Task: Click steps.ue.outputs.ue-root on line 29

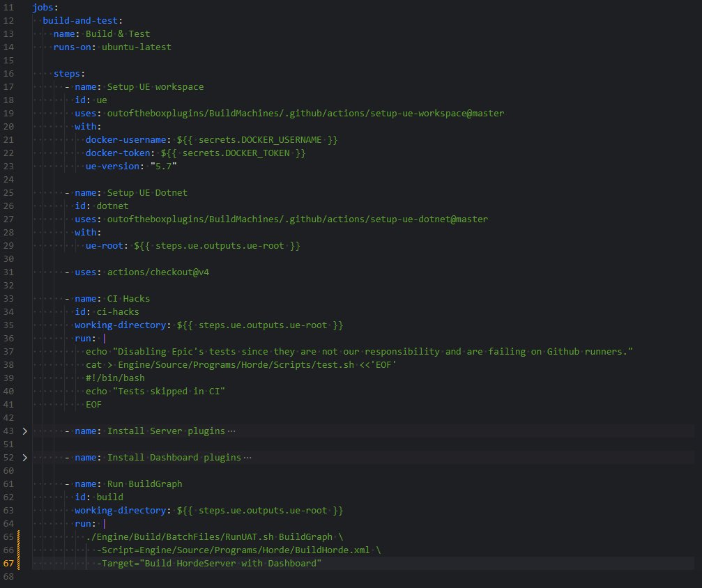Action: 217,246
